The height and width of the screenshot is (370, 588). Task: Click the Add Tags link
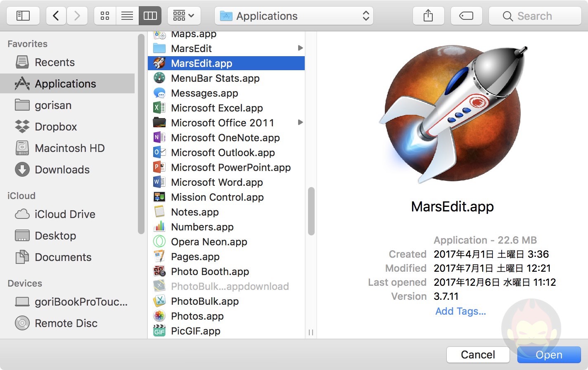pyautogui.click(x=460, y=311)
